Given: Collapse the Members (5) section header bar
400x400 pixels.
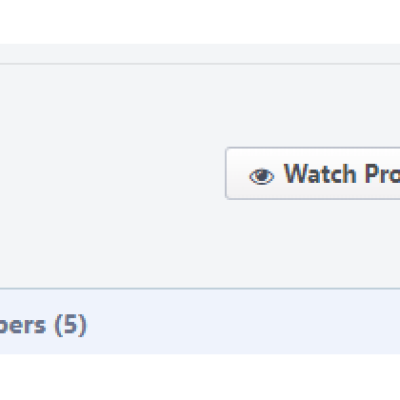Looking at the screenshot, I should point(200,321).
